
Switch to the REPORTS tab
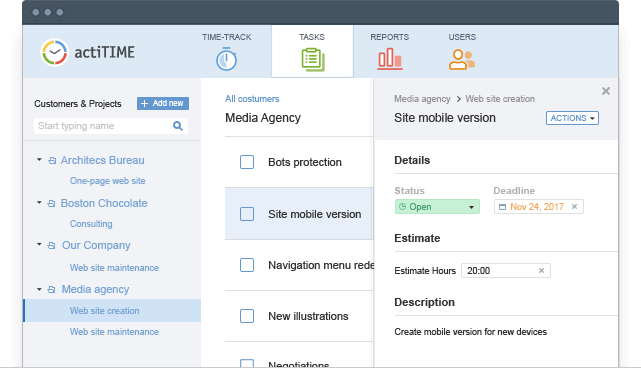click(390, 52)
